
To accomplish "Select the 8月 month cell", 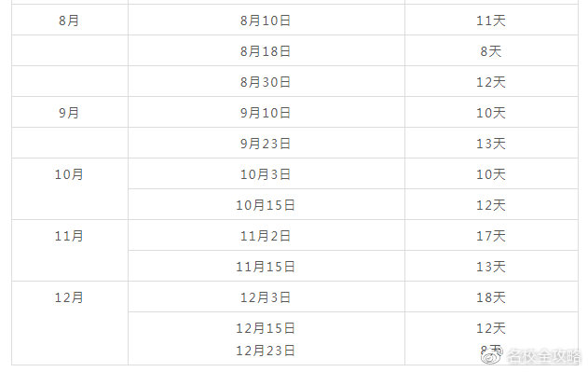I will point(69,20).
